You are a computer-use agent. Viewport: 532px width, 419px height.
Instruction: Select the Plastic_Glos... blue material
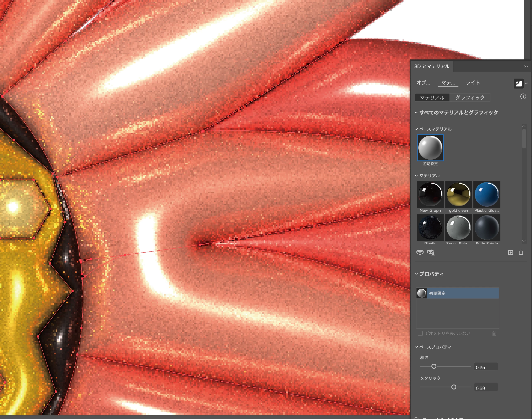pyautogui.click(x=487, y=194)
